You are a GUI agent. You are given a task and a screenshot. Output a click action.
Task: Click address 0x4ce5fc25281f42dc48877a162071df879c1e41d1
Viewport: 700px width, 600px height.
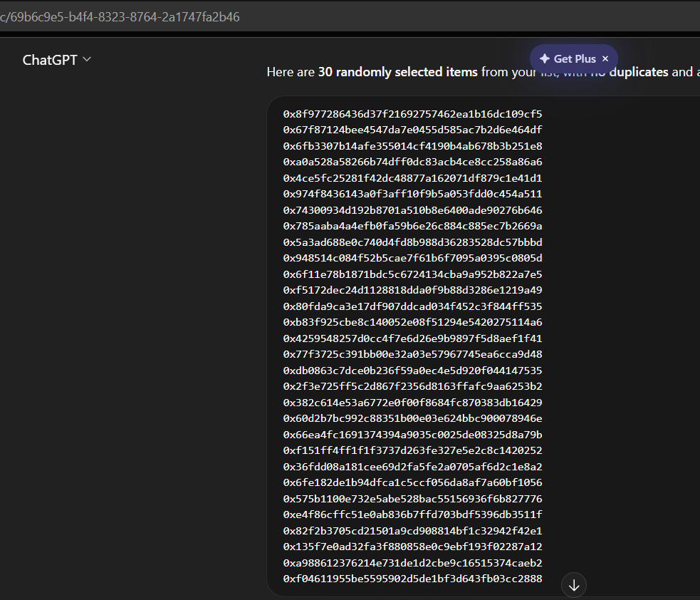(412, 178)
